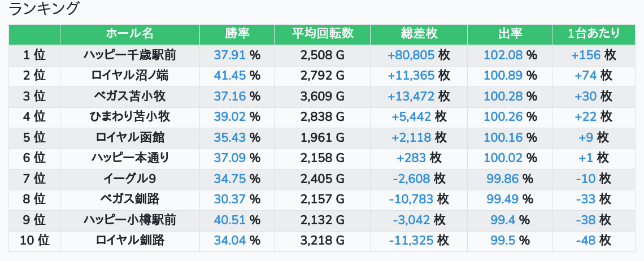
Task: Select the ベガス釧路 hall name
Action: 129,199
